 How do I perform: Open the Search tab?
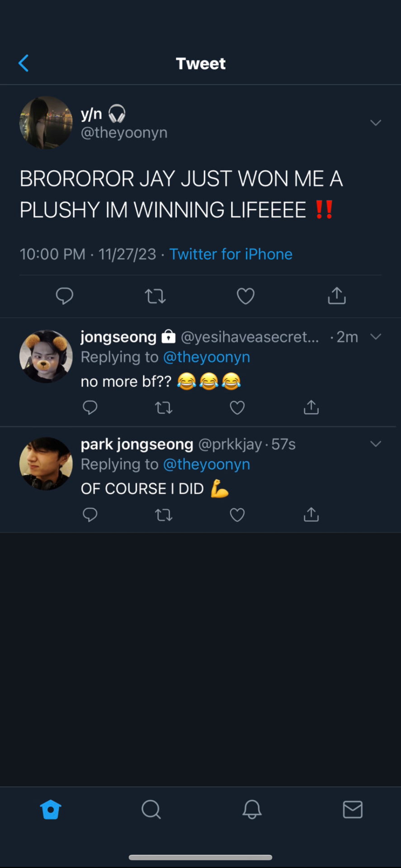click(x=151, y=810)
